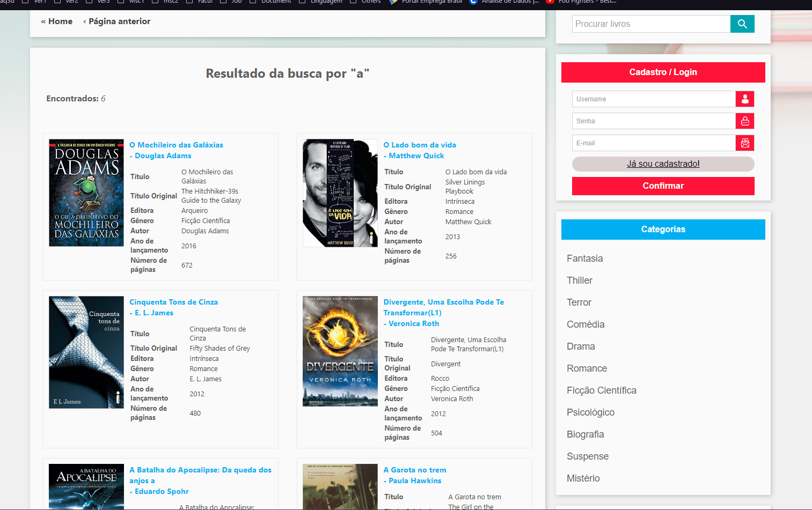This screenshot has width=812, height=510.
Task: Open the Suspense category
Action: (587, 456)
